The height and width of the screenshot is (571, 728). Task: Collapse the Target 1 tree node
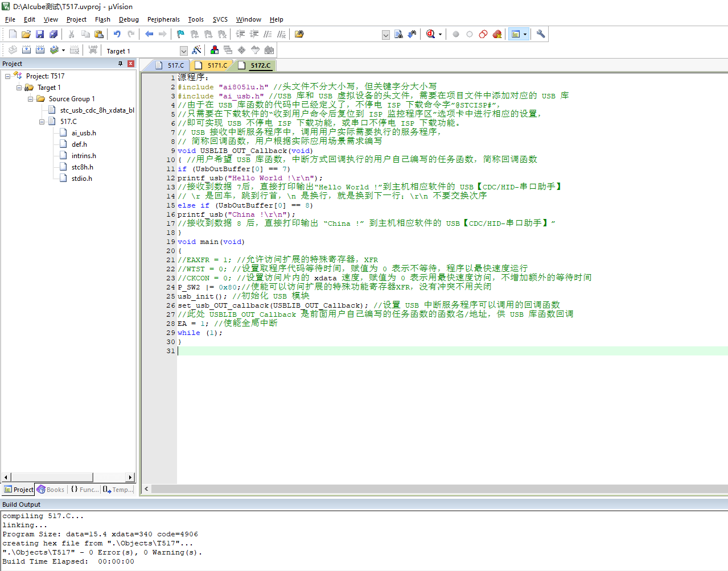click(x=19, y=88)
